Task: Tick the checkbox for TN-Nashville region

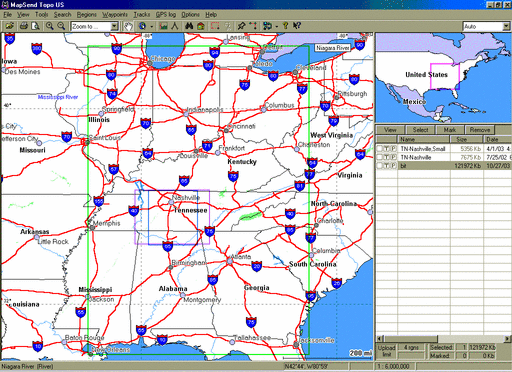Action: [x=380, y=157]
